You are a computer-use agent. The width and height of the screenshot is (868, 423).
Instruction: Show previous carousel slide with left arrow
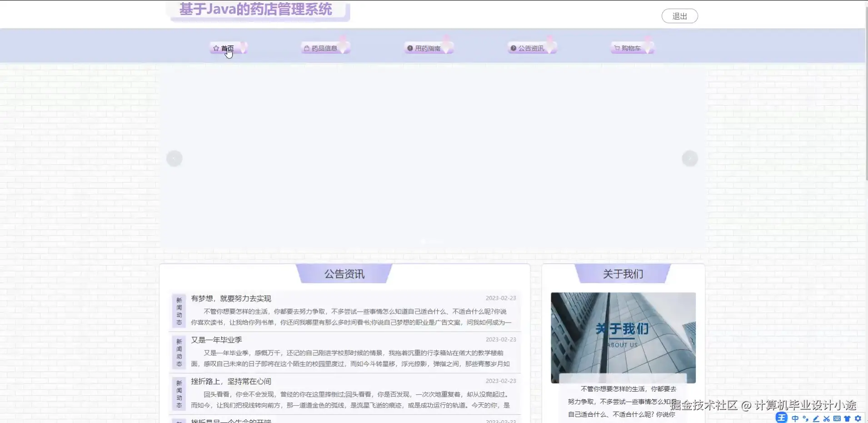pyautogui.click(x=174, y=159)
